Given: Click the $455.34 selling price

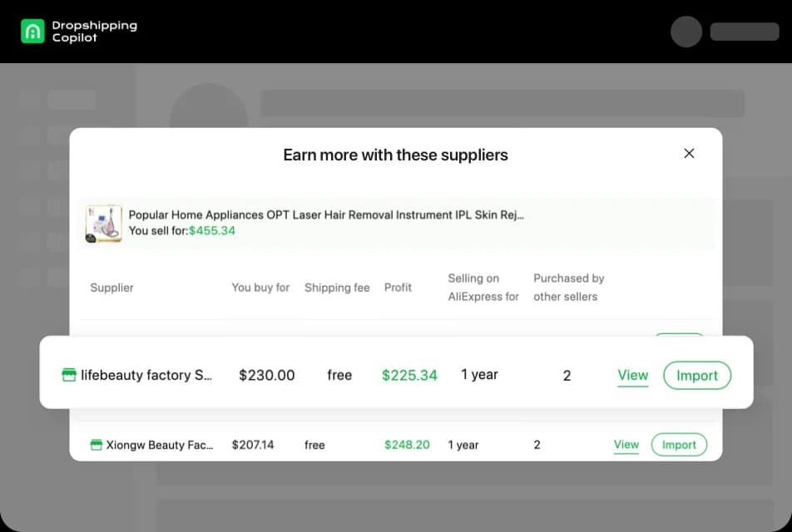Looking at the screenshot, I should coord(212,230).
